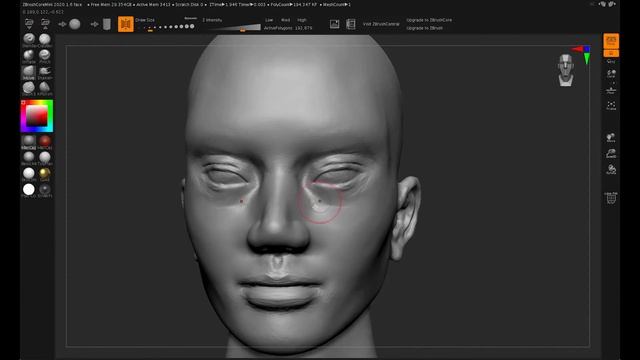Click the head orientation thumbnail
640x360 pixels.
566,70
